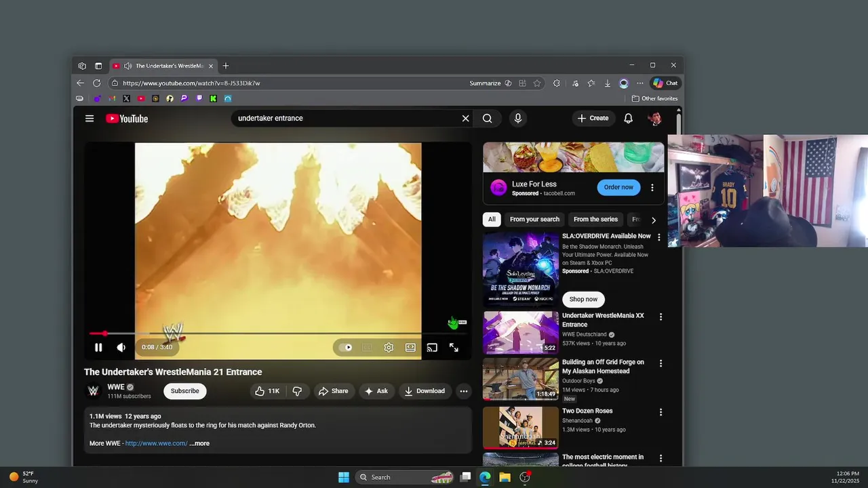868x488 pixels.
Task: Open new browser tab
Action: coord(226,66)
